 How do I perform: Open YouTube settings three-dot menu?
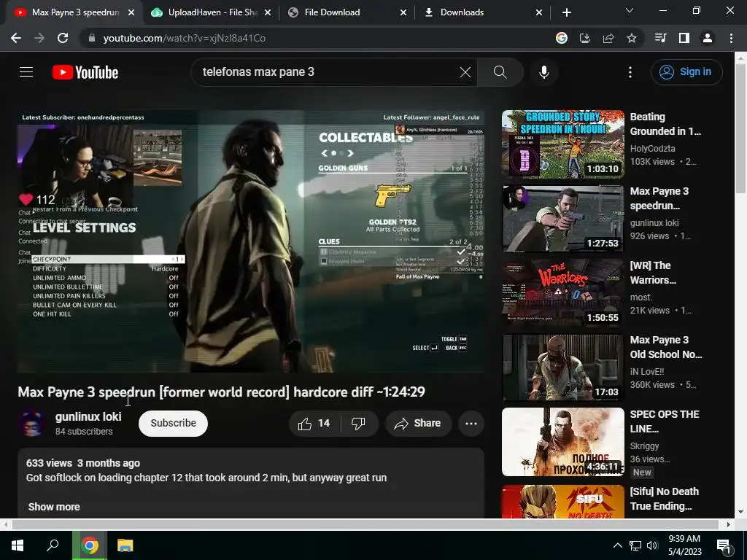630,72
